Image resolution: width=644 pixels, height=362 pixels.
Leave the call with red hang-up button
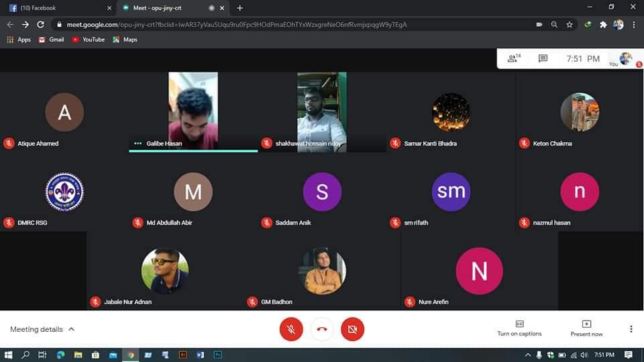point(322,329)
